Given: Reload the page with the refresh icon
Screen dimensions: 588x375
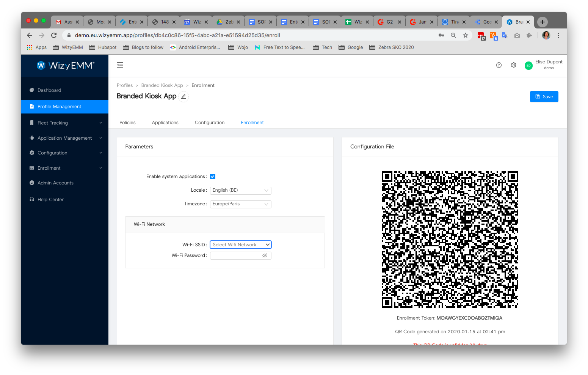Looking at the screenshot, I should [x=54, y=35].
